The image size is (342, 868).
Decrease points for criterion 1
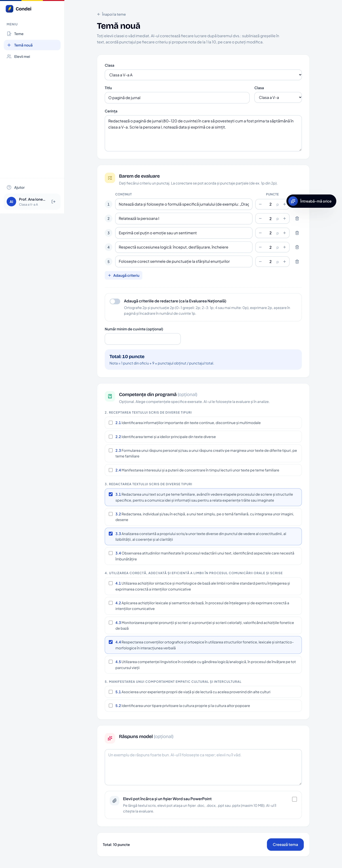pyautogui.click(x=260, y=204)
